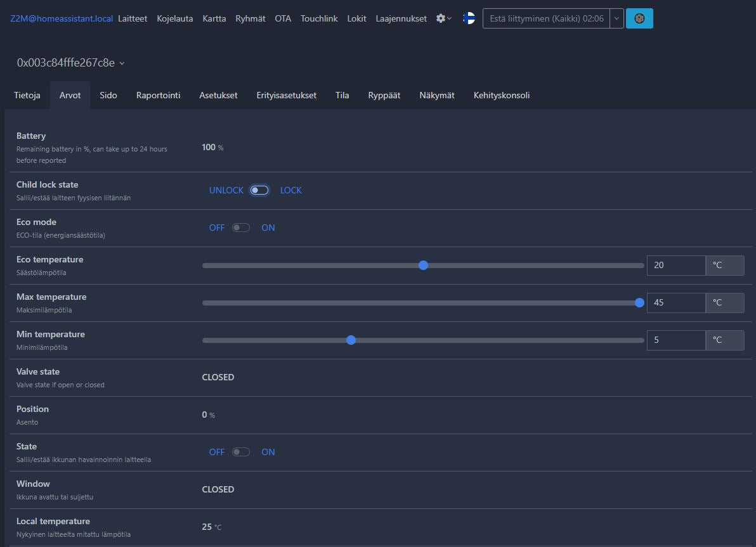The width and height of the screenshot is (756, 547).
Task: Toggle the Eco mode switch
Action: (240, 228)
